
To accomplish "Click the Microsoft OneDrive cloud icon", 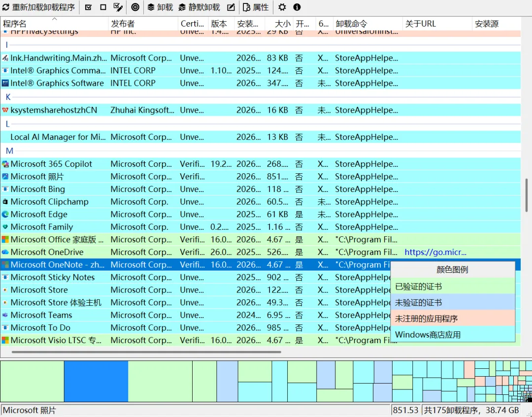I will pyautogui.click(x=5, y=252).
